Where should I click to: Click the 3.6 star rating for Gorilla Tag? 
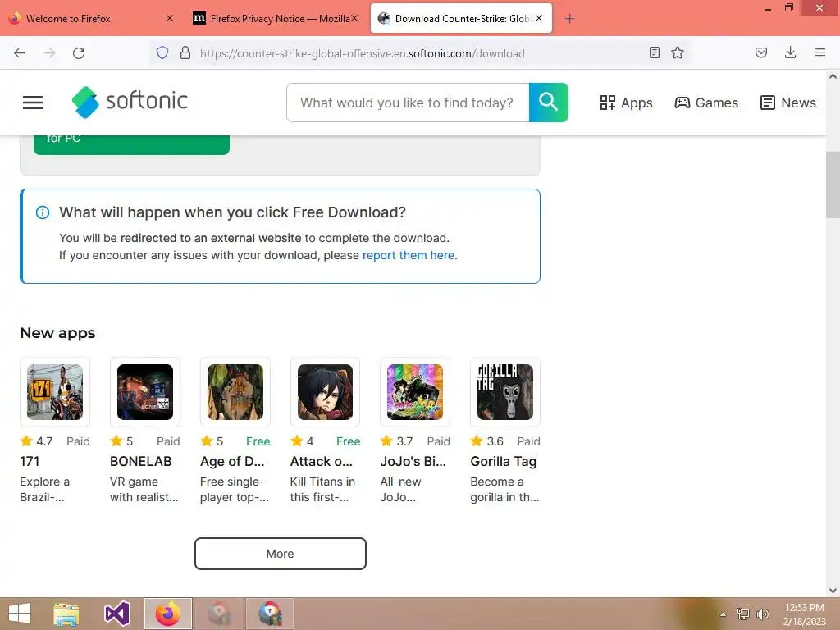(x=487, y=441)
